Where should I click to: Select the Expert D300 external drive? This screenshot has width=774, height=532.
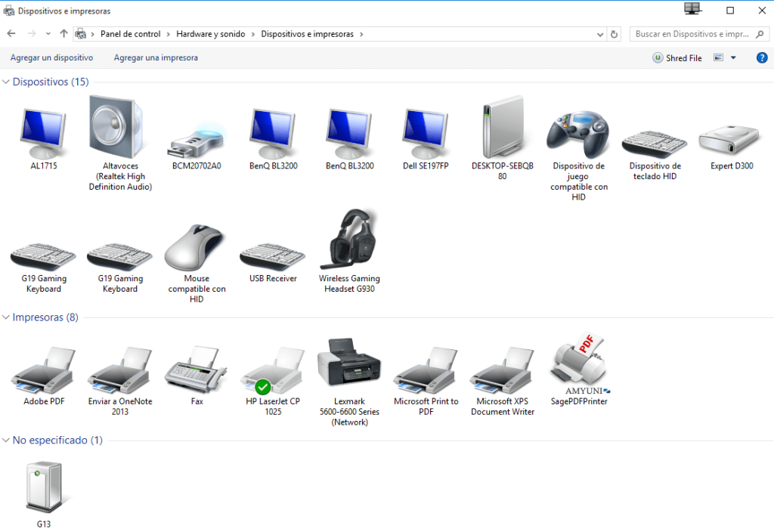pyautogui.click(x=732, y=147)
